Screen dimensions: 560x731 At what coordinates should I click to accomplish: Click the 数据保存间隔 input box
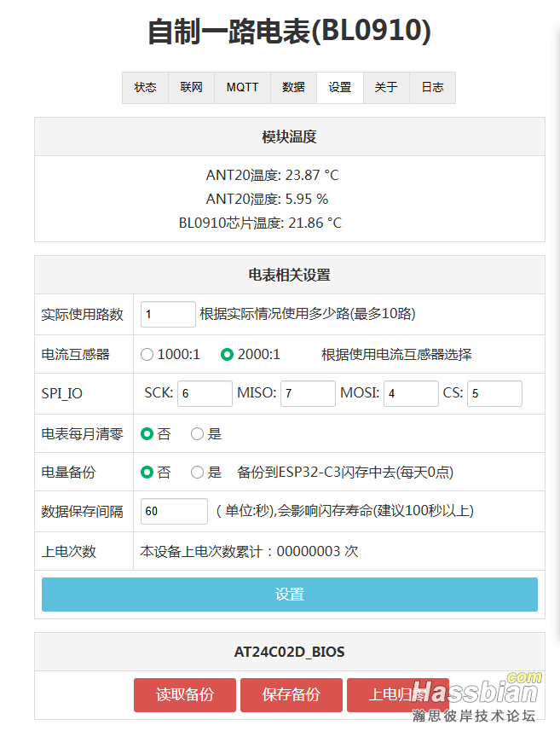coord(174,511)
